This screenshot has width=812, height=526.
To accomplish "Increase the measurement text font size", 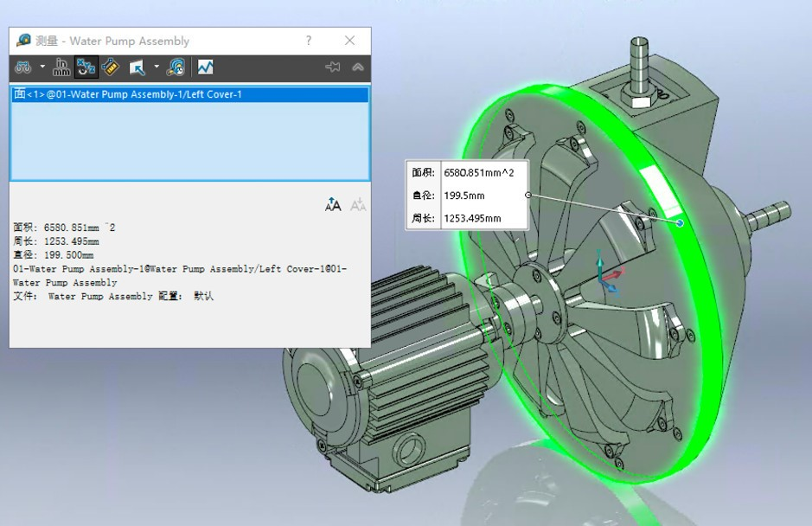I will (x=333, y=204).
